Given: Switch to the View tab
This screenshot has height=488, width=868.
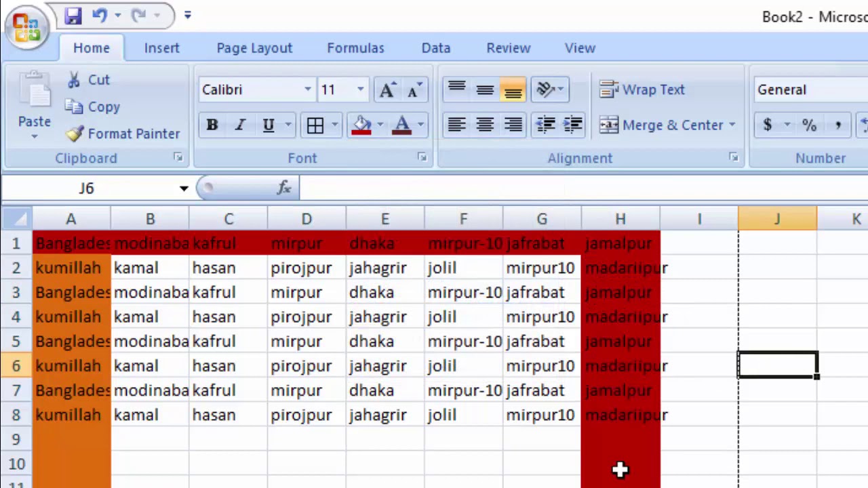Looking at the screenshot, I should coord(580,48).
